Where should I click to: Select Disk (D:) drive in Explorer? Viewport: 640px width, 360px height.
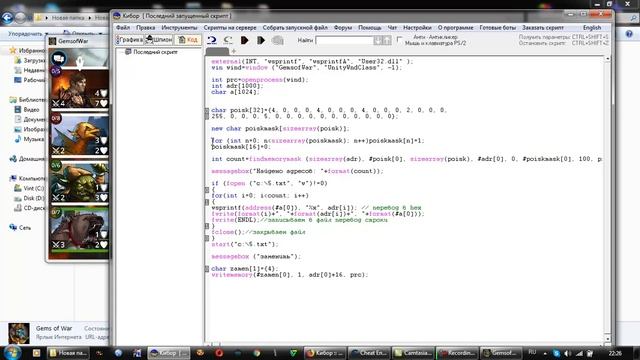[x=29, y=198]
